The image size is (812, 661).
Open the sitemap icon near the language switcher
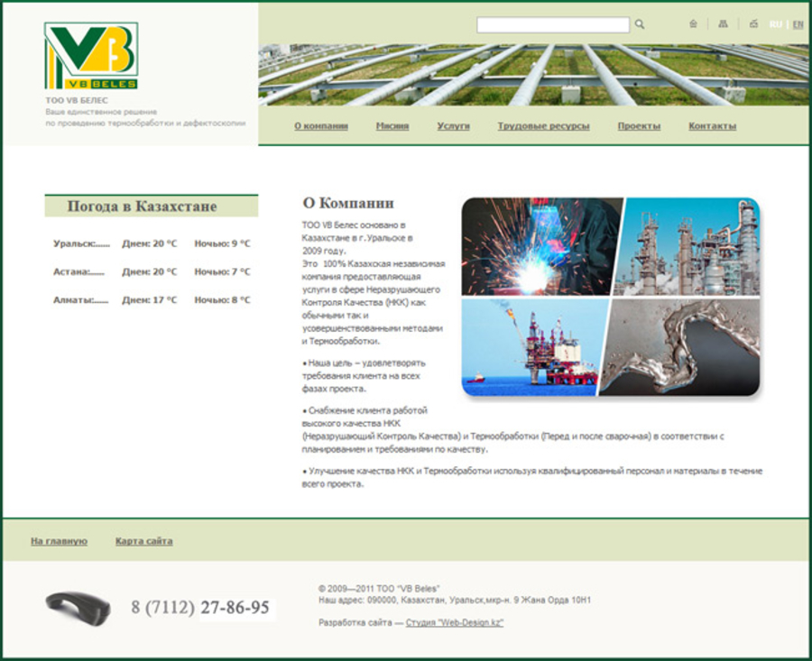point(723,23)
